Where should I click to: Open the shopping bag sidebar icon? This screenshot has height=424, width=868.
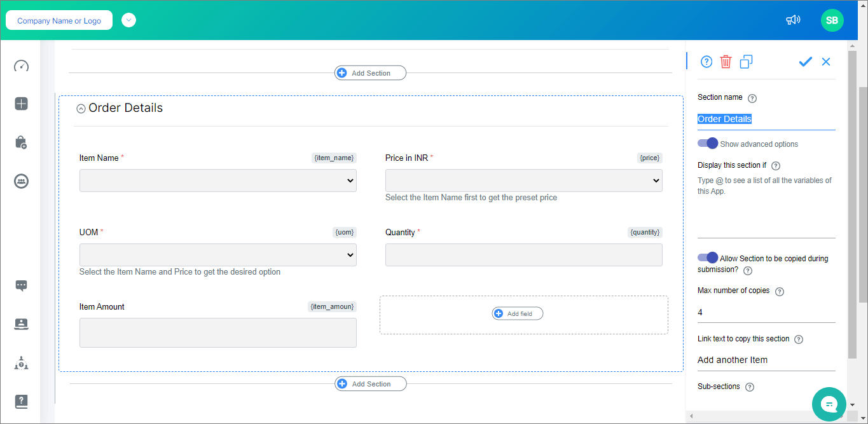[21, 142]
